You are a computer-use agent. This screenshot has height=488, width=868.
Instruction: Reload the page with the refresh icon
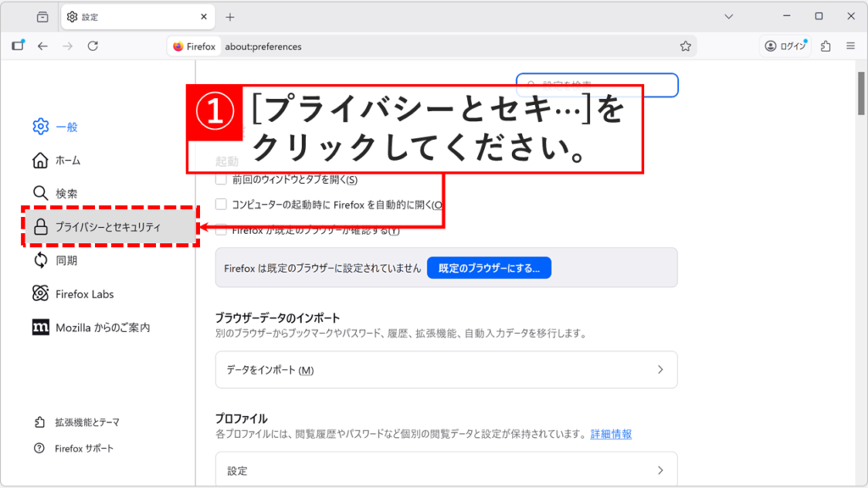click(93, 47)
